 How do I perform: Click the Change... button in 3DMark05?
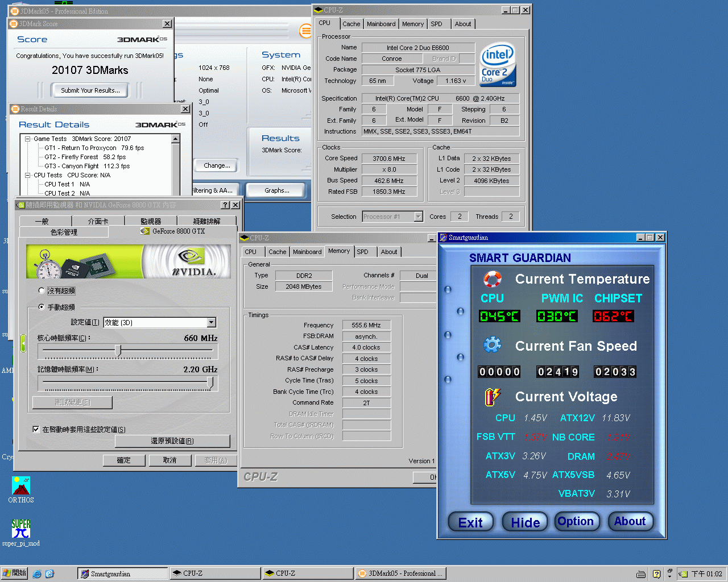[x=217, y=165]
